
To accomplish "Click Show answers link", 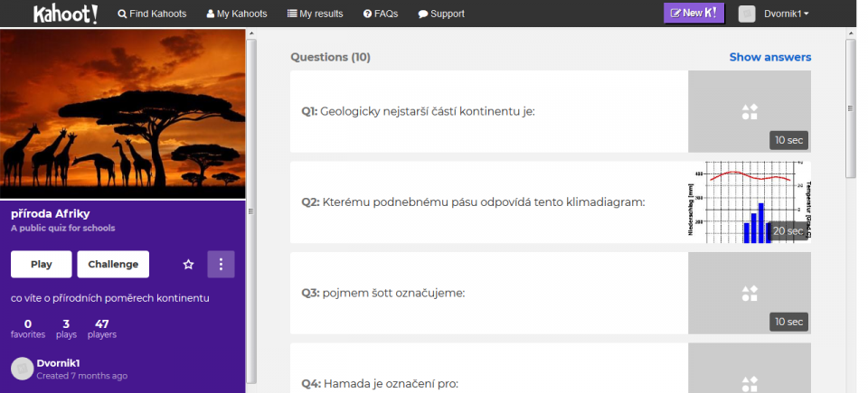I will pyautogui.click(x=770, y=57).
